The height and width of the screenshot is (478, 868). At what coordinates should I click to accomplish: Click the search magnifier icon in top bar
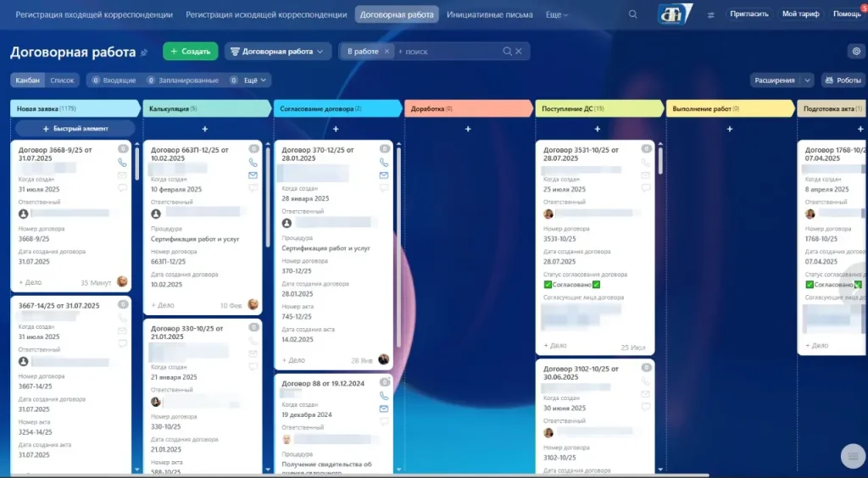tap(632, 14)
